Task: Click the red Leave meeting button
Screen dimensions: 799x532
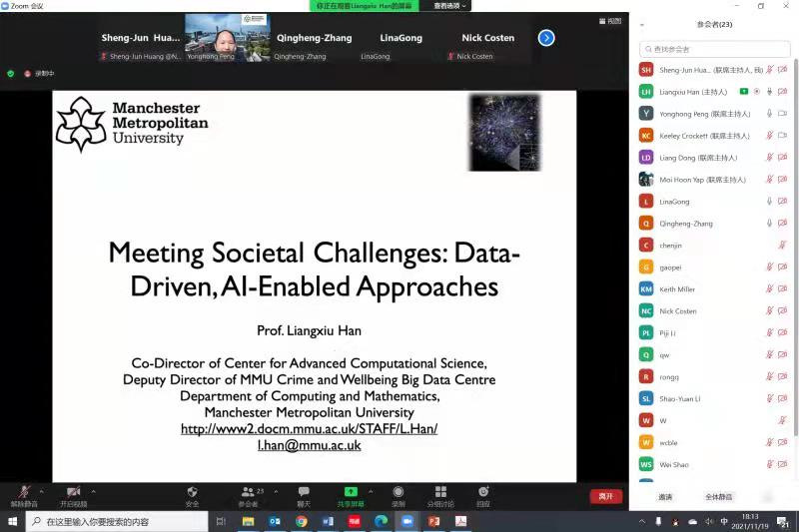Action: coord(605,496)
